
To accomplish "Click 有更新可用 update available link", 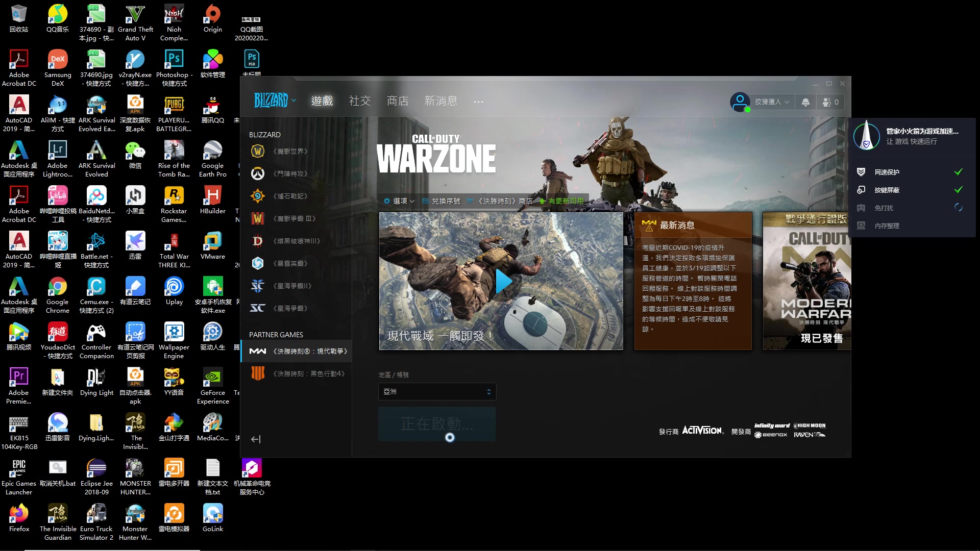I will pos(561,201).
